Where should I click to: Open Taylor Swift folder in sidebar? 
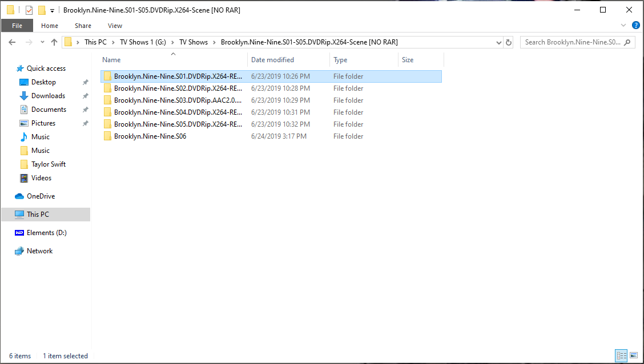49,164
